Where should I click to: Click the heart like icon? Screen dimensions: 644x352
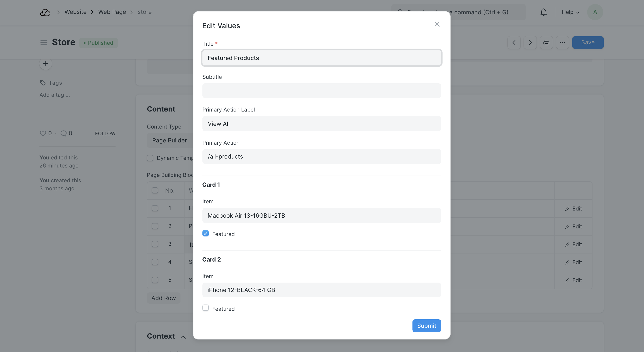pyautogui.click(x=43, y=133)
